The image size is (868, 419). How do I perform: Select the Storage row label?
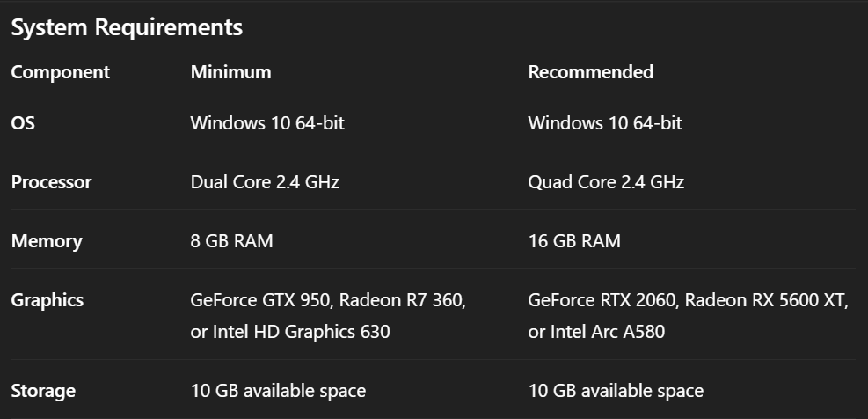coord(43,391)
